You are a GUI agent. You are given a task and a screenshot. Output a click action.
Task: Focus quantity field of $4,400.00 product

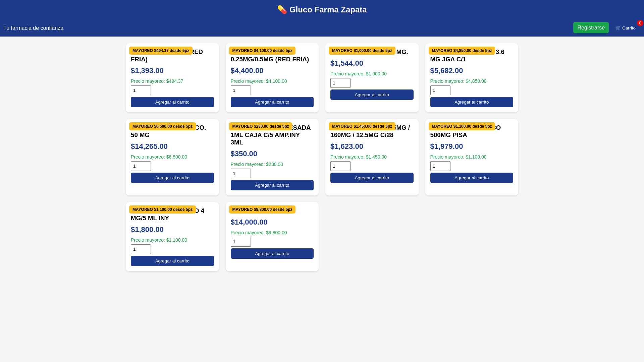tap(240, 90)
